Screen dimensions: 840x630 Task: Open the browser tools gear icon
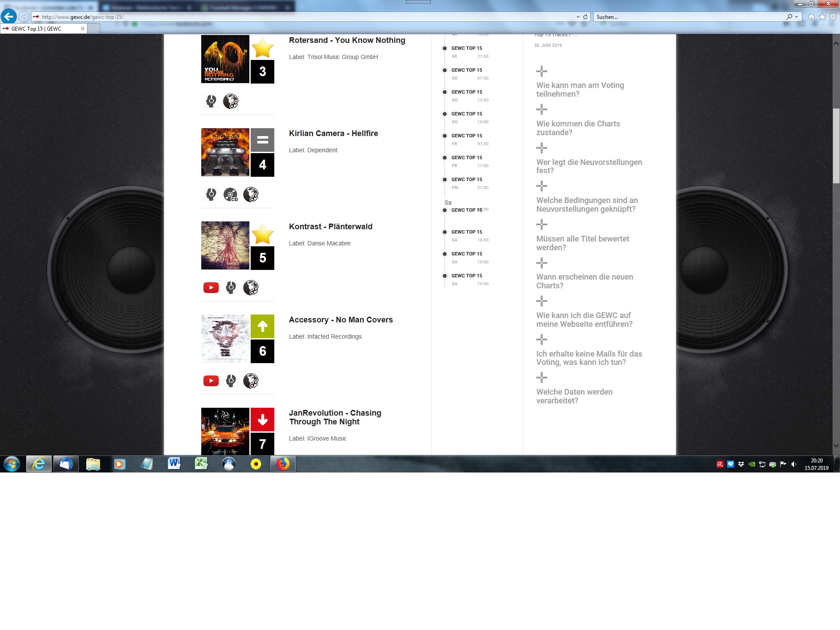pos(833,17)
